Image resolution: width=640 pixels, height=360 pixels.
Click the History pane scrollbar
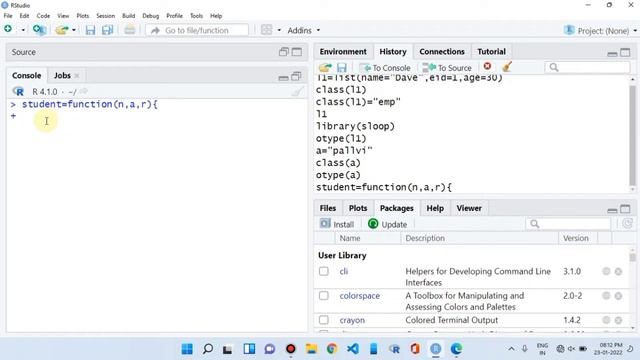(632, 135)
